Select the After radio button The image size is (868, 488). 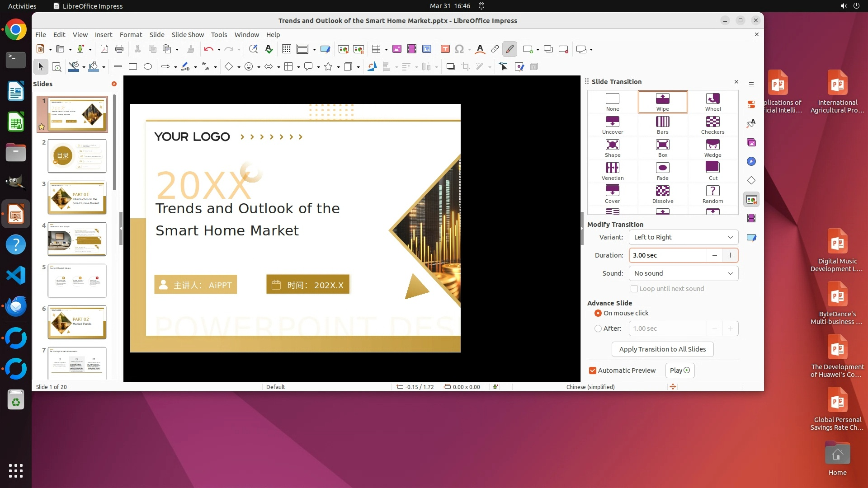(x=598, y=328)
